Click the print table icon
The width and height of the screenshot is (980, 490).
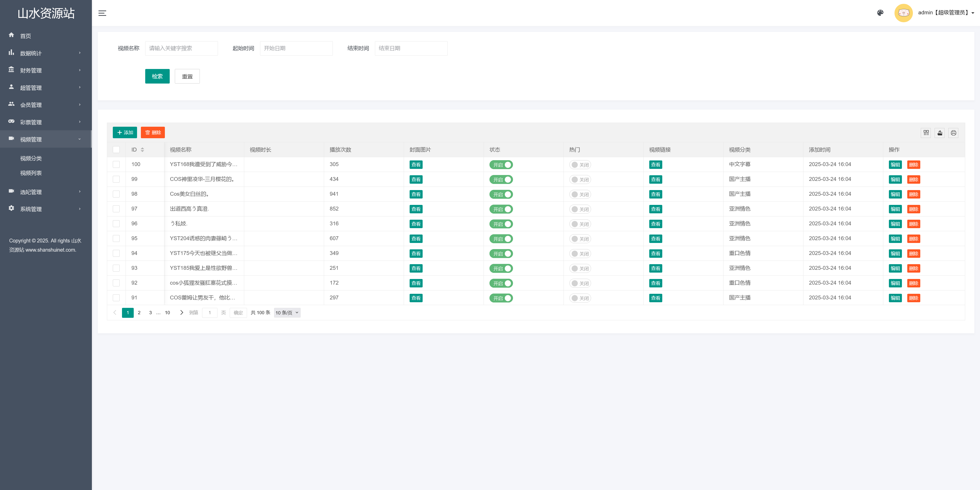(x=953, y=133)
